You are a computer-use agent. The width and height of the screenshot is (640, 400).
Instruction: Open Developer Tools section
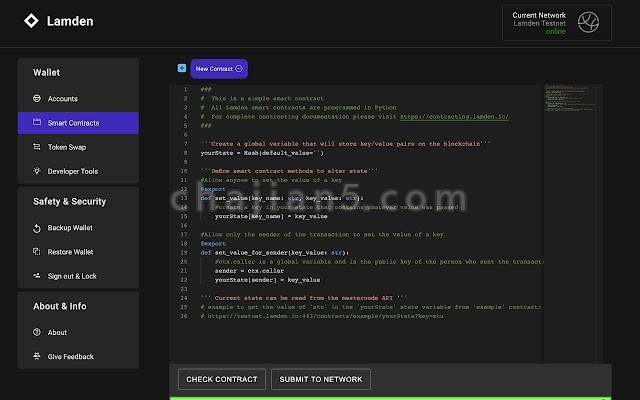click(x=78, y=171)
